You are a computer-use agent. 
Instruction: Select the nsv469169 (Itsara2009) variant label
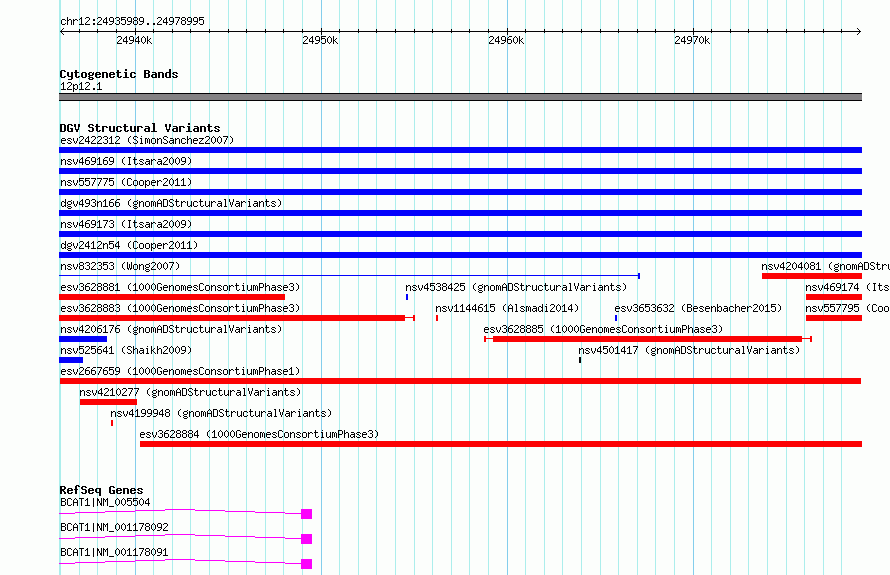click(125, 161)
